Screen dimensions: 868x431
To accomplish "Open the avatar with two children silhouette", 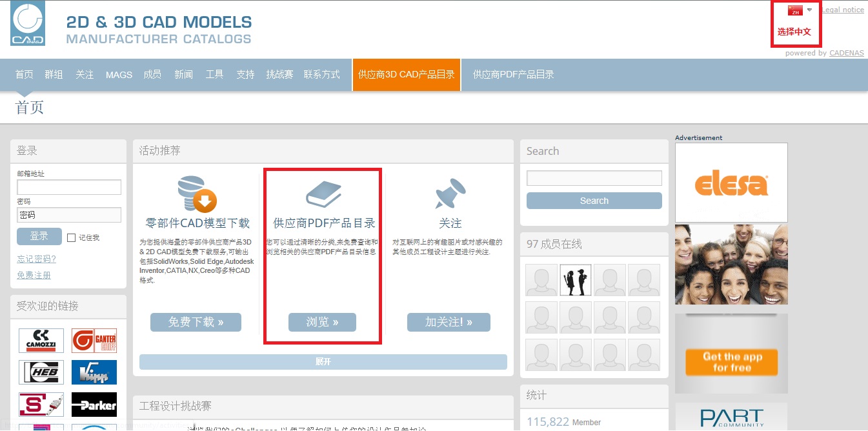I will (576, 280).
